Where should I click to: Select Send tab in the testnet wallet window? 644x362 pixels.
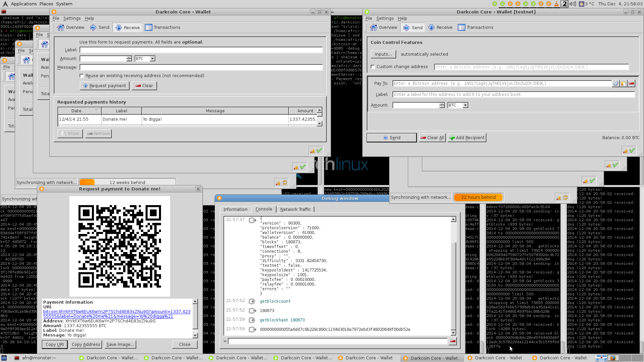(x=413, y=27)
